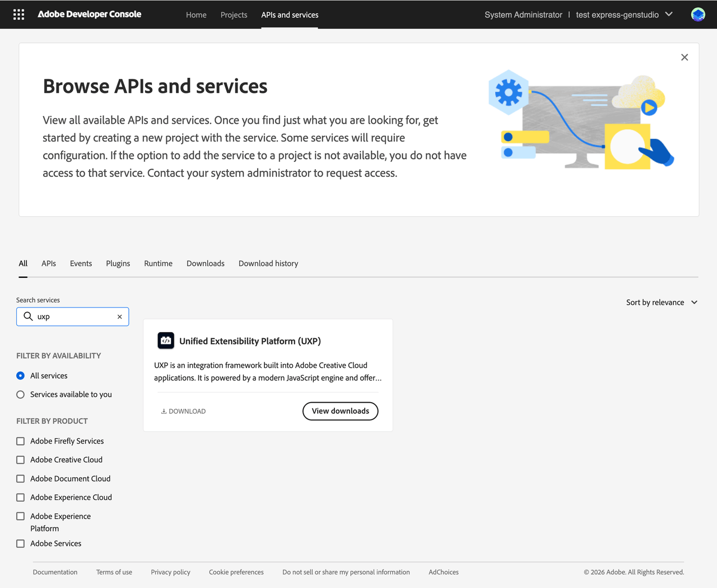Check the Adobe Experience Platform filter
Image resolution: width=717 pixels, height=588 pixels.
20,516
